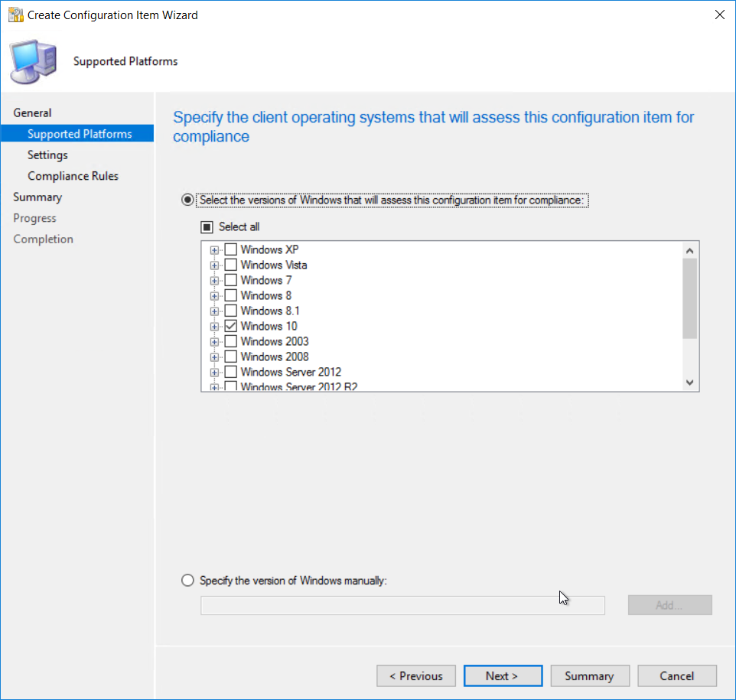
Task: Click the Next button
Action: coord(502,676)
